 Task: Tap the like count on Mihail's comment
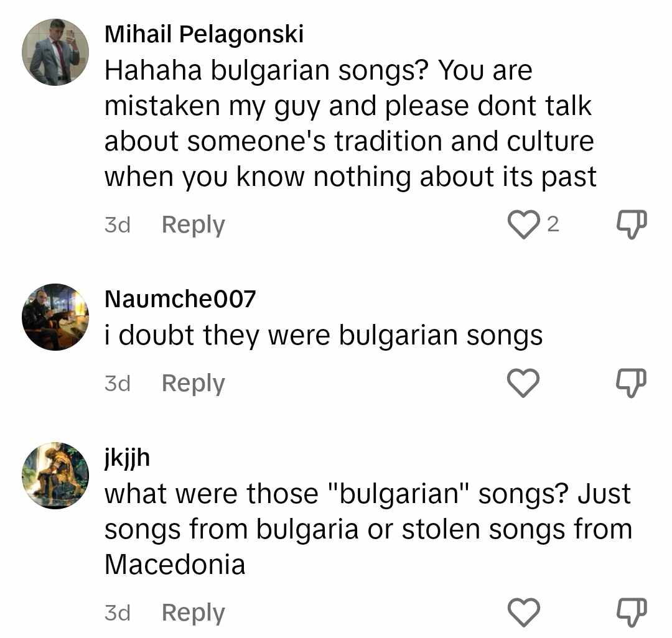tap(553, 224)
